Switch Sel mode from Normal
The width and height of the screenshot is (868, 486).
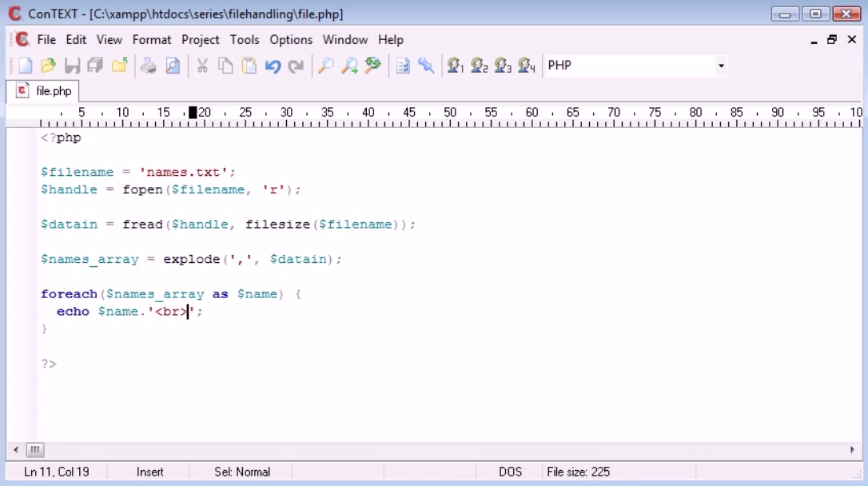pyautogui.click(x=241, y=472)
